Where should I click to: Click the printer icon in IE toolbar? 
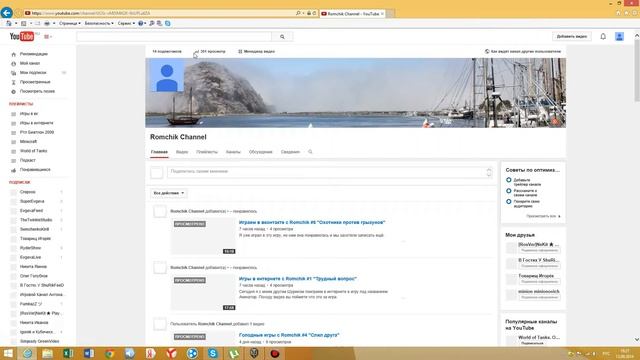click(47, 24)
